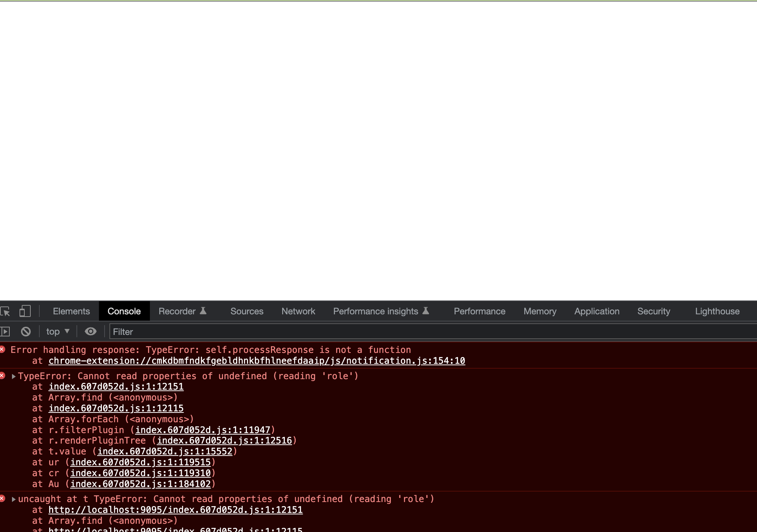Viewport: 757px width, 532px height.
Task: Open the Application tab
Action: click(x=597, y=311)
